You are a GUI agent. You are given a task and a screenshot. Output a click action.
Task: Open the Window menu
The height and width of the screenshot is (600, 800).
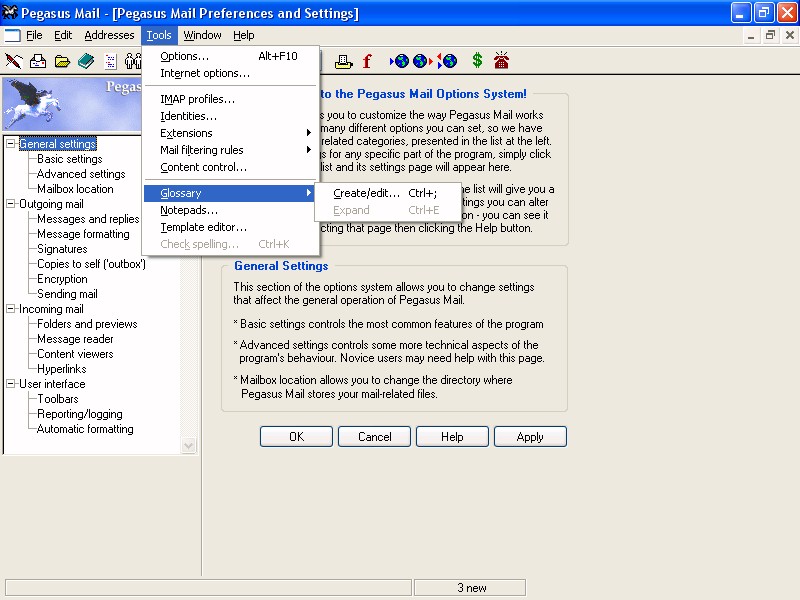point(202,35)
